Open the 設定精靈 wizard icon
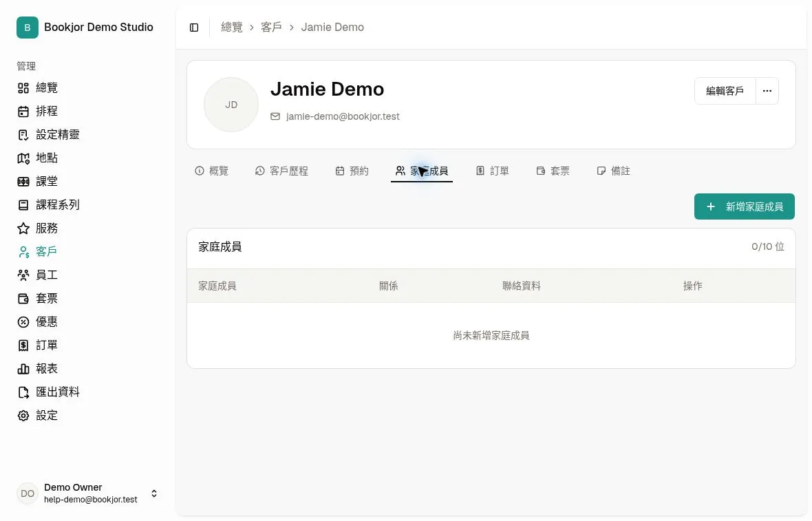The image size is (812, 521). tap(23, 135)
